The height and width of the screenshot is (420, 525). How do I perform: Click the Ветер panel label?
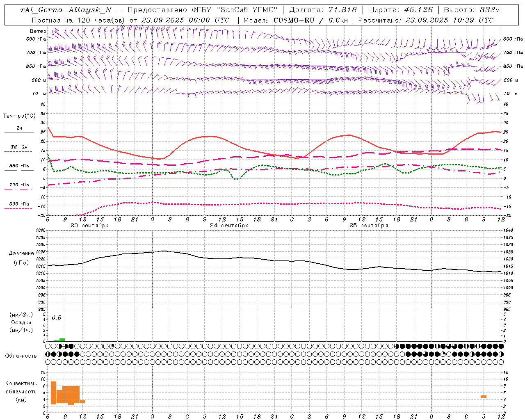38,31
